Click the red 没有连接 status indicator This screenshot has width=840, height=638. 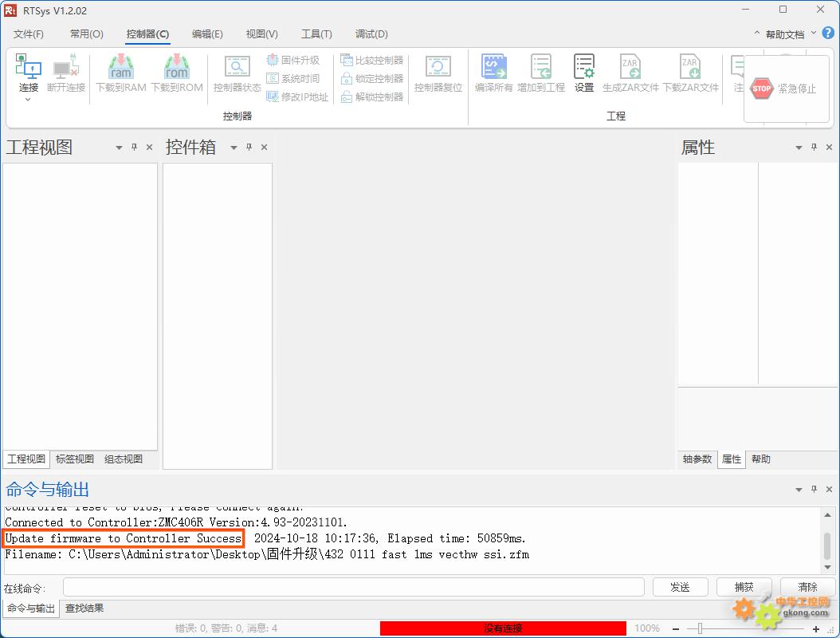pos(503,628)
